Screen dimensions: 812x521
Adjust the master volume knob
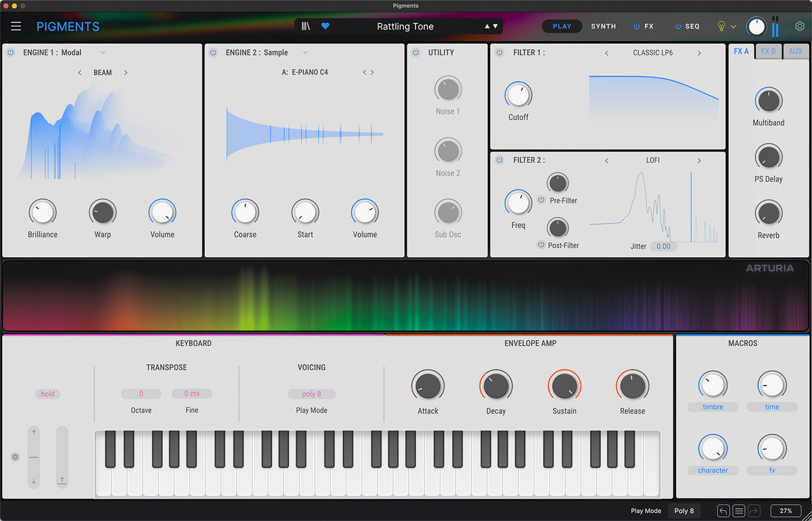coord(757,26)
